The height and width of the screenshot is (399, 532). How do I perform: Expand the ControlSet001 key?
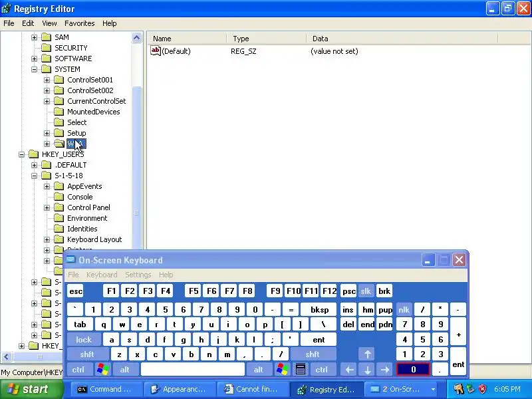point(47,80)
